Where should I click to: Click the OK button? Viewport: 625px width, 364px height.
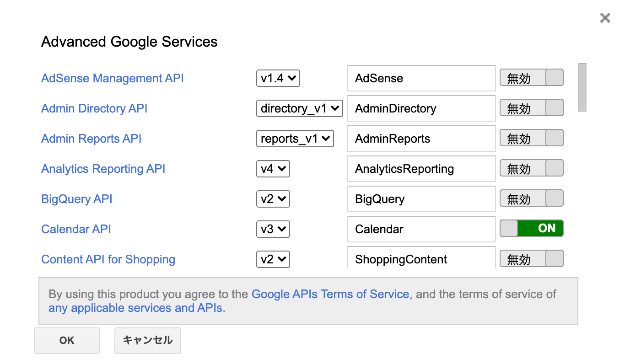[x=67, y=340]
